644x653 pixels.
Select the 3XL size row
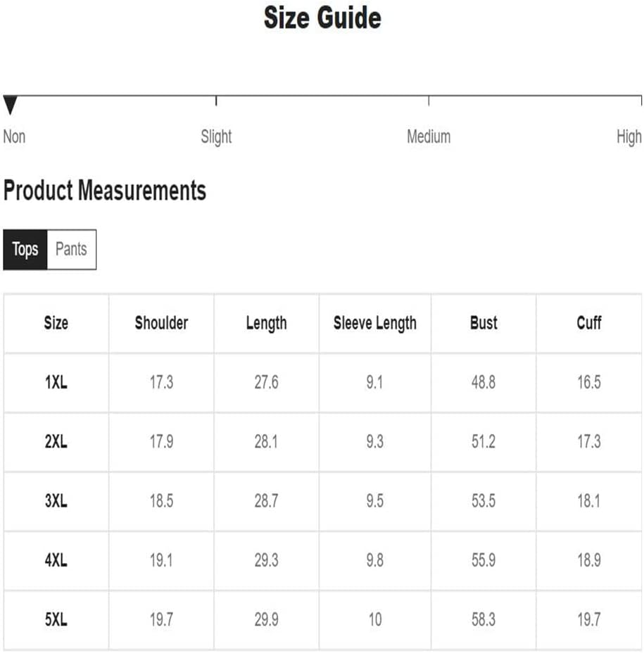(x=322, y=502)
